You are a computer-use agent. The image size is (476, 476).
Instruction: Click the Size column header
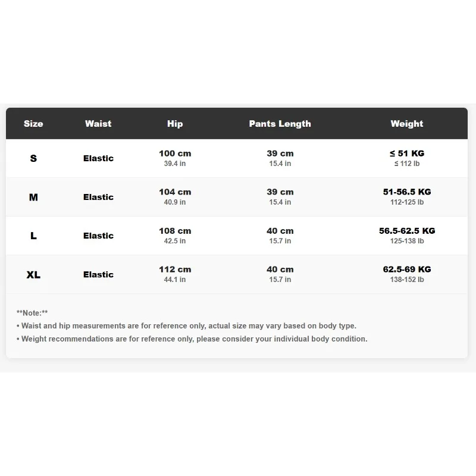pyautogui.click(x=33, y=124)
